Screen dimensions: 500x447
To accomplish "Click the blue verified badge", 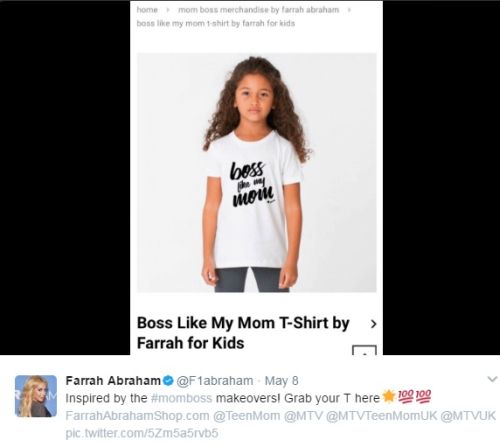I will (x=169, y=381).
